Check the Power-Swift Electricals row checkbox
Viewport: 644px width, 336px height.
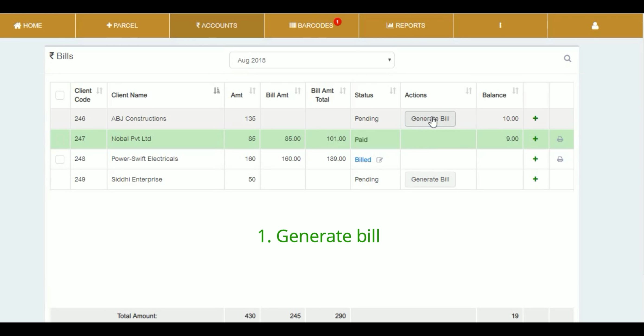(60, 159)
